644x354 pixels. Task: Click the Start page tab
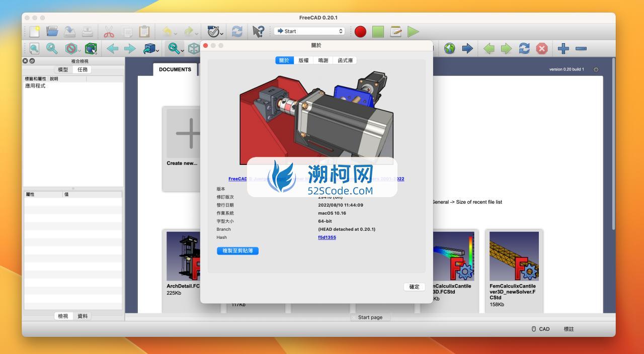pyautogui.click(x=370, y=317)
